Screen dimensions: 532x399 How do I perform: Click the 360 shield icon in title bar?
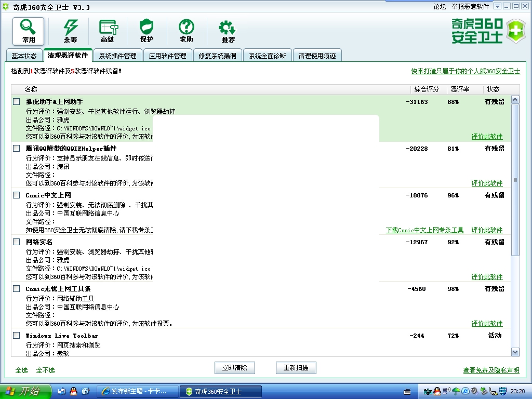pyautogui.click(x=6, y=7)
